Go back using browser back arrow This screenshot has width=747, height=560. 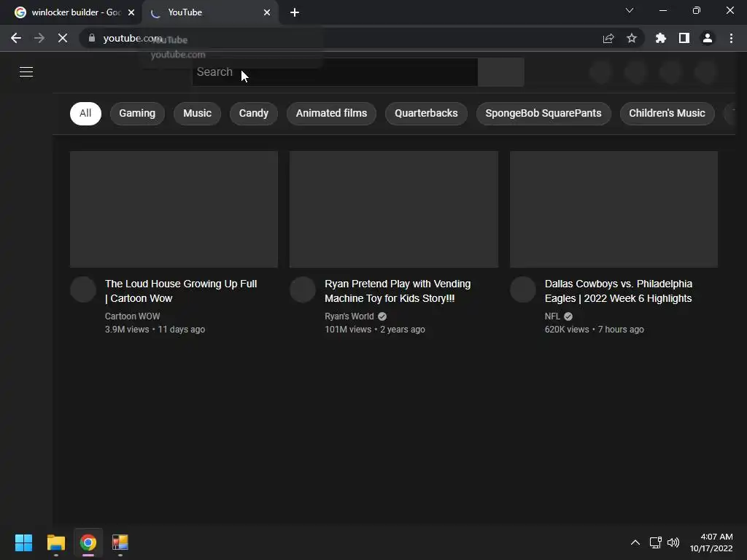(16, 38)
